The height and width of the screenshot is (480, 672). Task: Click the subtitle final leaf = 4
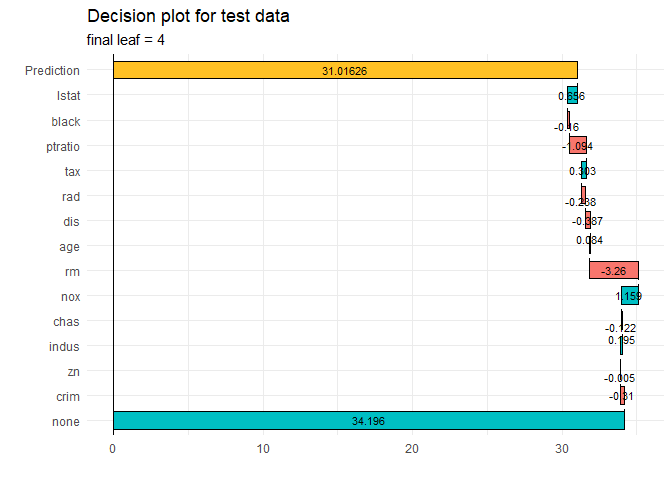pyautogui.click(x=126, y=40)
